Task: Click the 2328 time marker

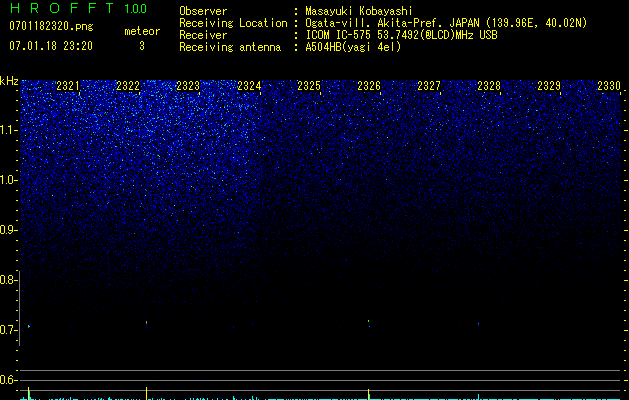Action: (489, 85)
